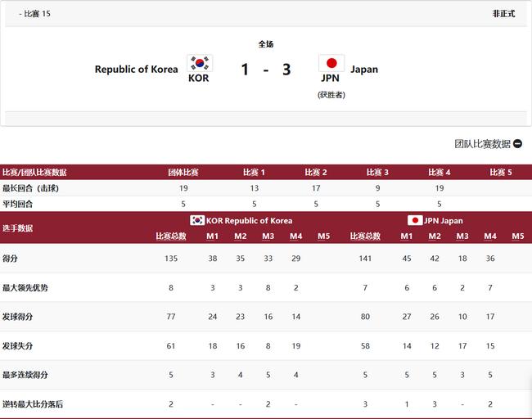Click Japan's M5 column link
Screen dimensions: 532x419
[x=518, y=237]
